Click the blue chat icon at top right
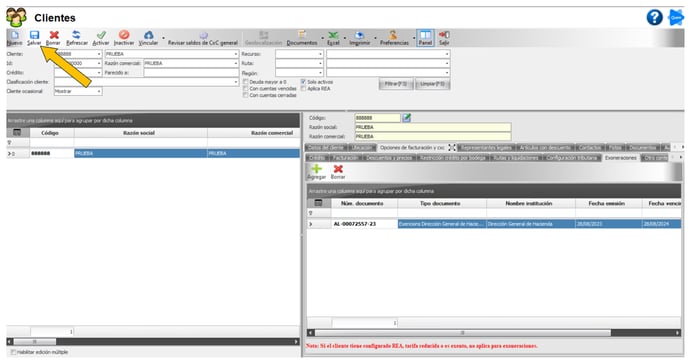Image resolution: width=688 pixels, height=361 pixels. pos(676,18)
